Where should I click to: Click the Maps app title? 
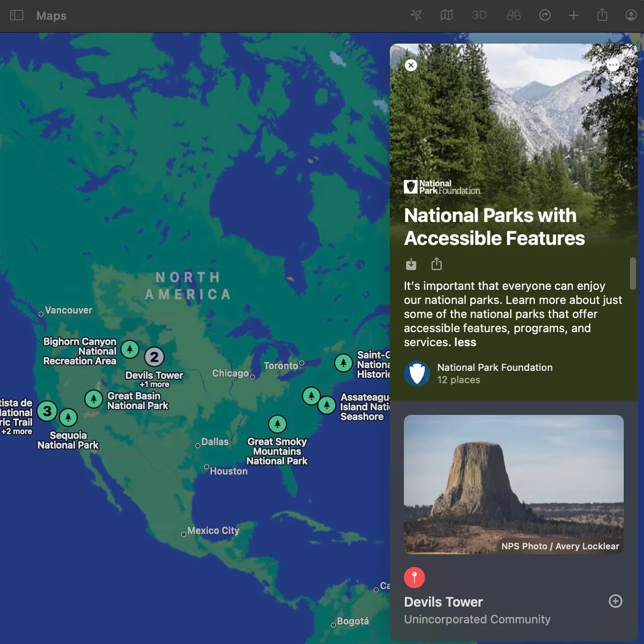coord(51,16)
